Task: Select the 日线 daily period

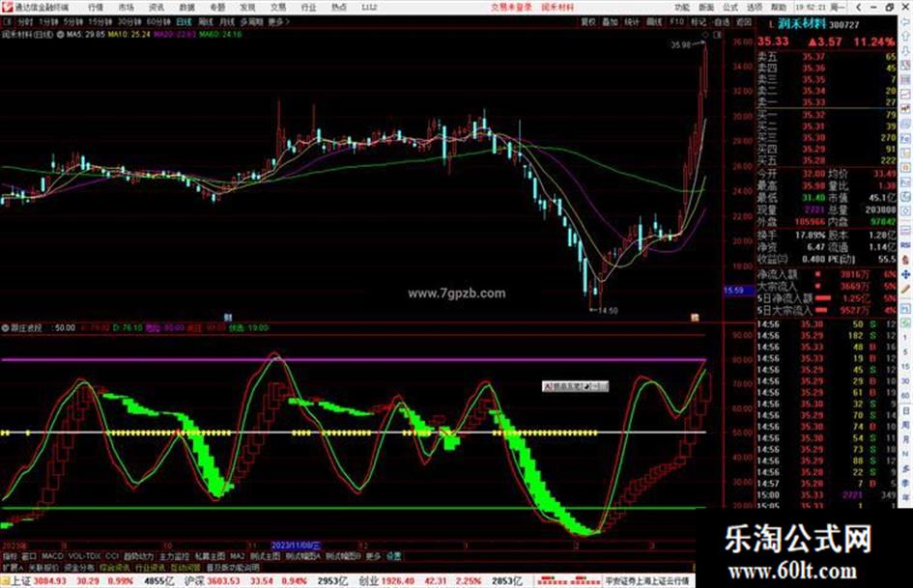Action: pyautogui.click(x=184, y=21)
